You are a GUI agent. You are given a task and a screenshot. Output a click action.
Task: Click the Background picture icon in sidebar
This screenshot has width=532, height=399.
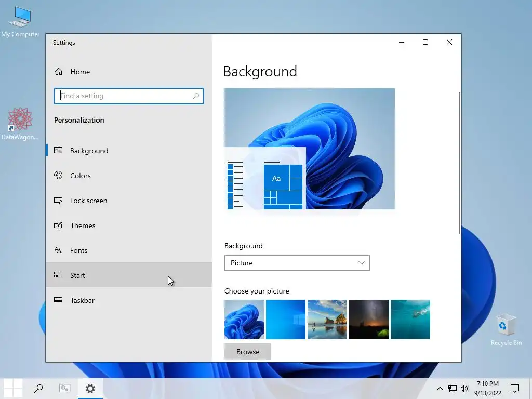click(58, 150)
